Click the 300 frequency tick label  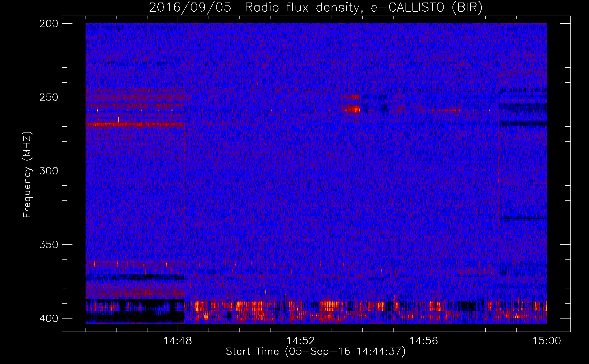pyautogui.click(x=48, y=171)
